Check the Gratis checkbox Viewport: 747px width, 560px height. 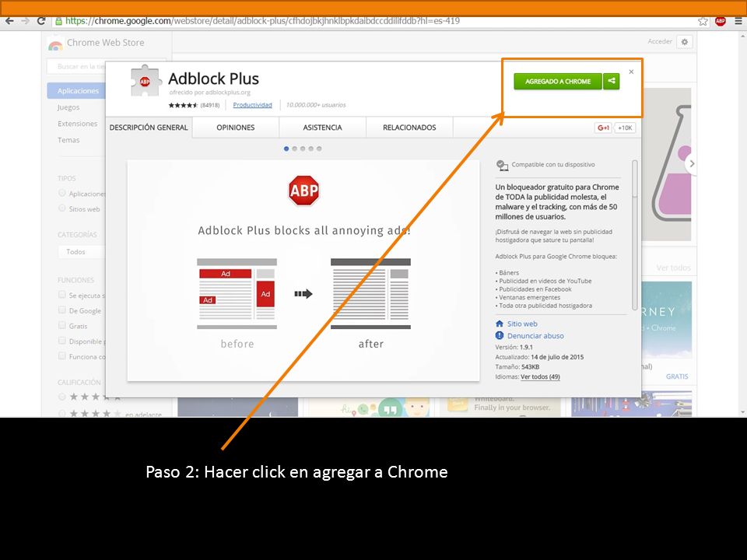(x=62, y=325)
